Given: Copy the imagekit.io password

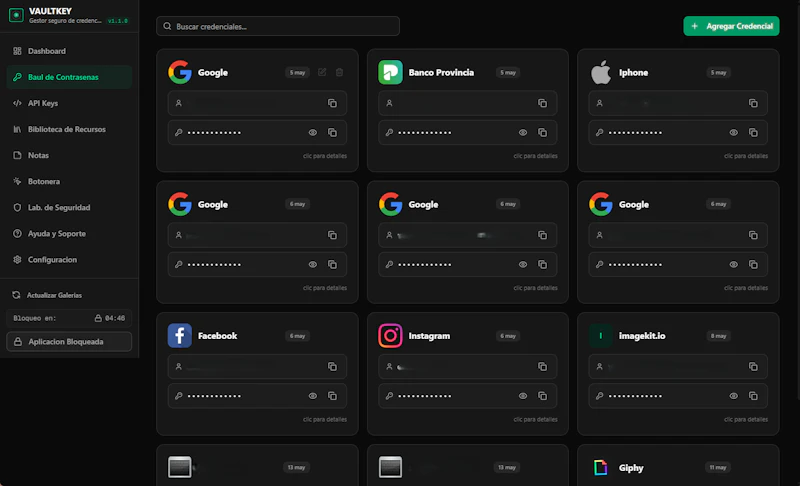Looking at the screenshot, I should click(x=753, y=396).
